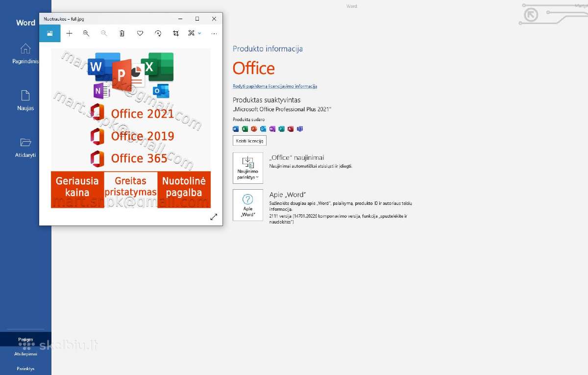Click the OneNote icon under Produktą sudaro
588x375 pixels.
(272, 129)
